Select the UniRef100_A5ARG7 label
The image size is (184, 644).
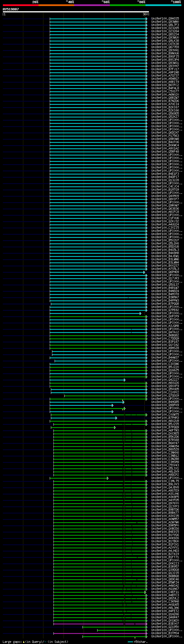[165, 79]
